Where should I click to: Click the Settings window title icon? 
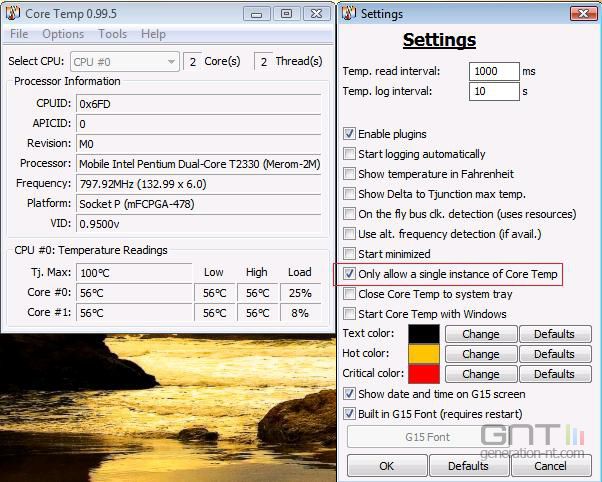[349, 13]
